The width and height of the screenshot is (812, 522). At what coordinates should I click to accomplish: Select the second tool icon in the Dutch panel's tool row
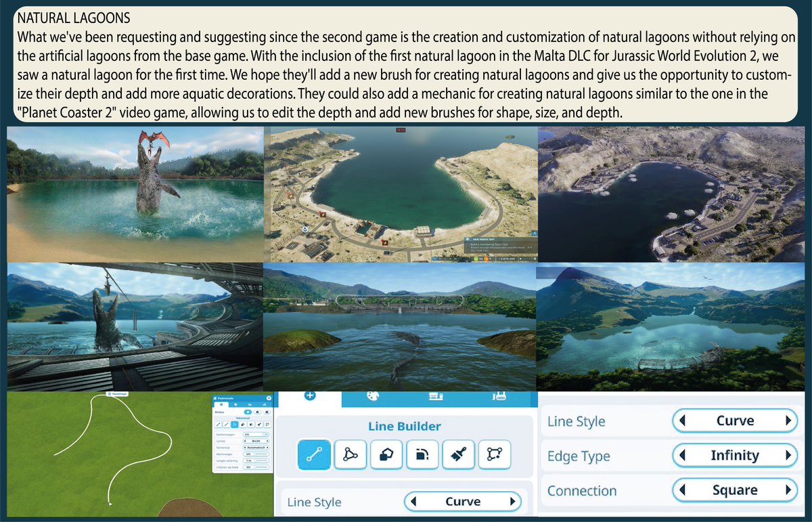(x=227, y=425)
